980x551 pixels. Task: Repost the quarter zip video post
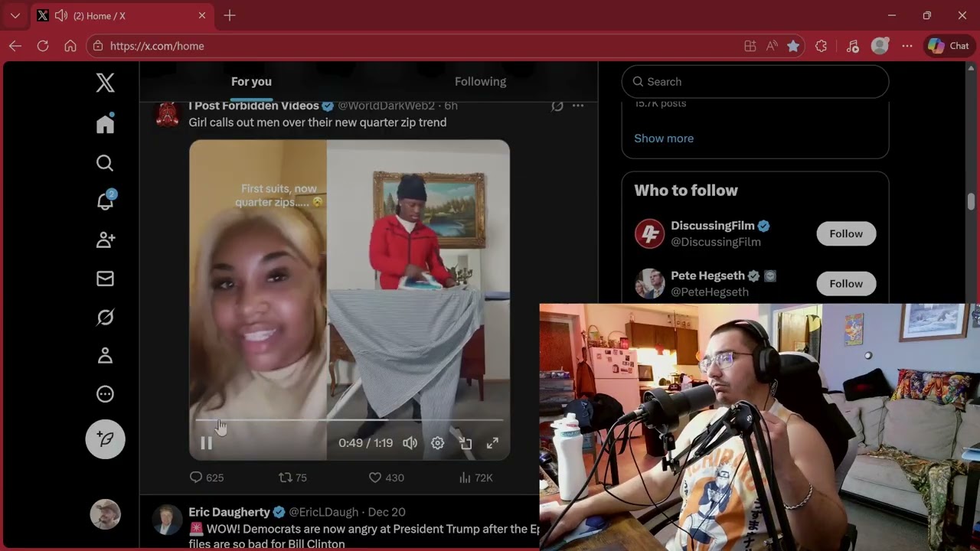click(292, 478)
